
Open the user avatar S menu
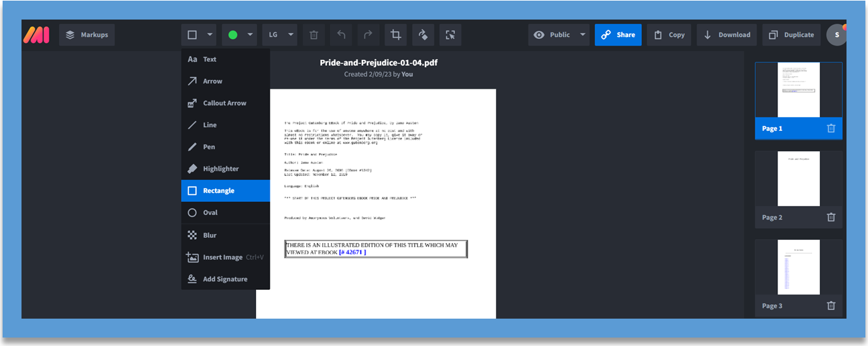tap(837, 35)
